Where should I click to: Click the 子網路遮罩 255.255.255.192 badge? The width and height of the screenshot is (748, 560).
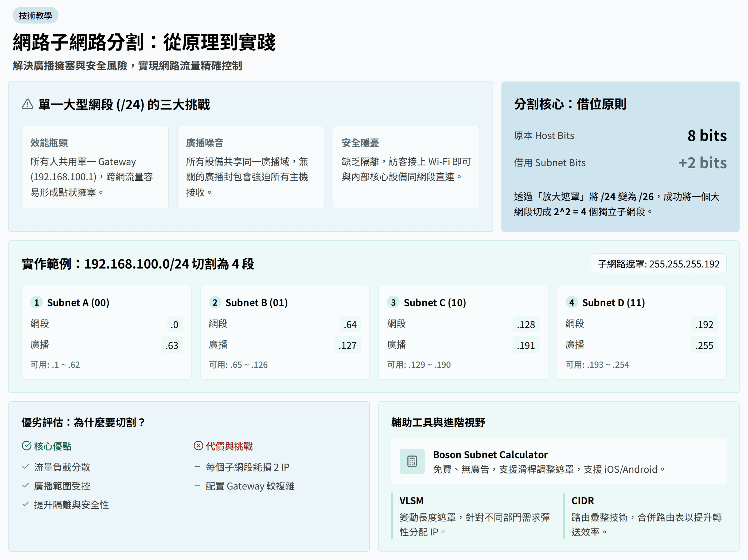click(x=659, y=264)
